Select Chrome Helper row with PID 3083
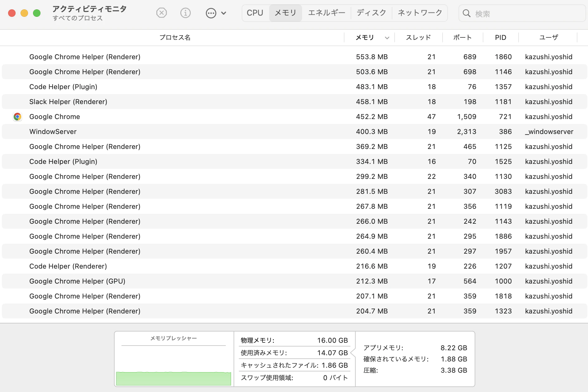588x392 pixels. coord(295,191)
